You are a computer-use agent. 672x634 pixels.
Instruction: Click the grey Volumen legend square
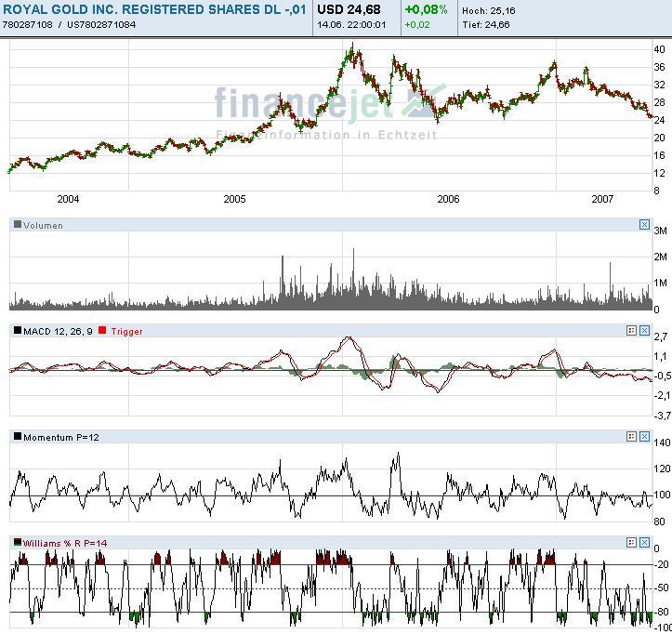[x=18, y=224]
